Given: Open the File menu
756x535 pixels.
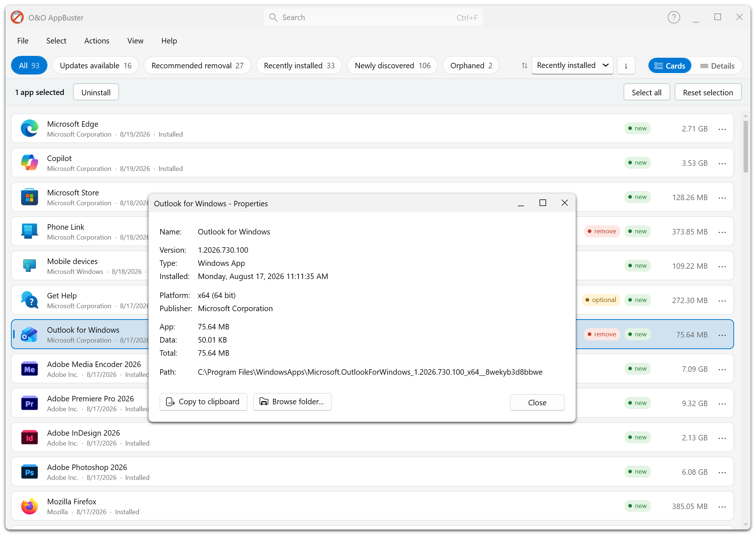Looking at the screenshot, I should click(23, 41).
